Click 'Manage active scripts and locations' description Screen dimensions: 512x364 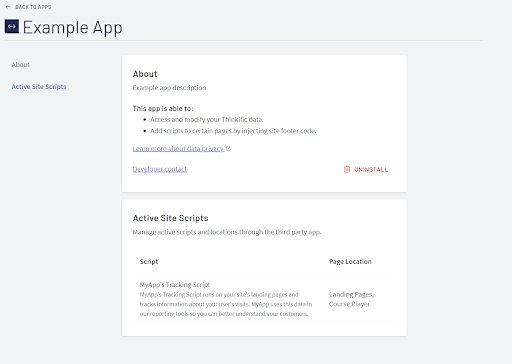coord(227,232)
